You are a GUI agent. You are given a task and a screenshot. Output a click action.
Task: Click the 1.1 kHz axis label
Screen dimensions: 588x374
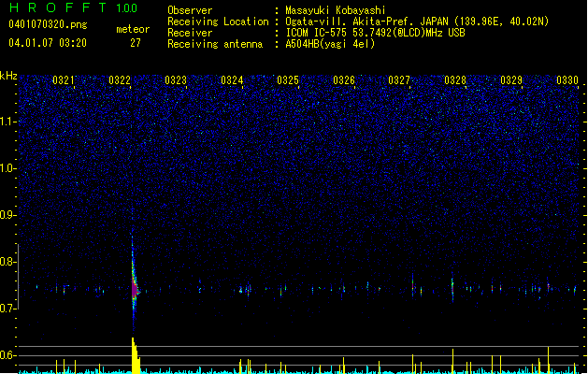pos(8,122)
